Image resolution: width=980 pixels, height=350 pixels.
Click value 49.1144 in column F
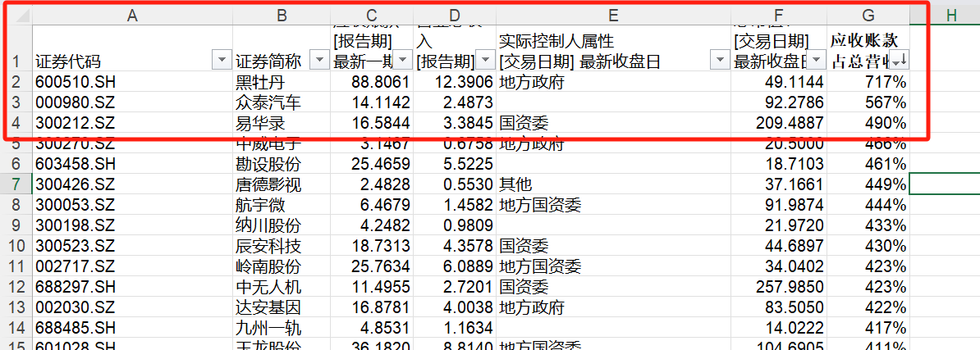tap(778, 82)
